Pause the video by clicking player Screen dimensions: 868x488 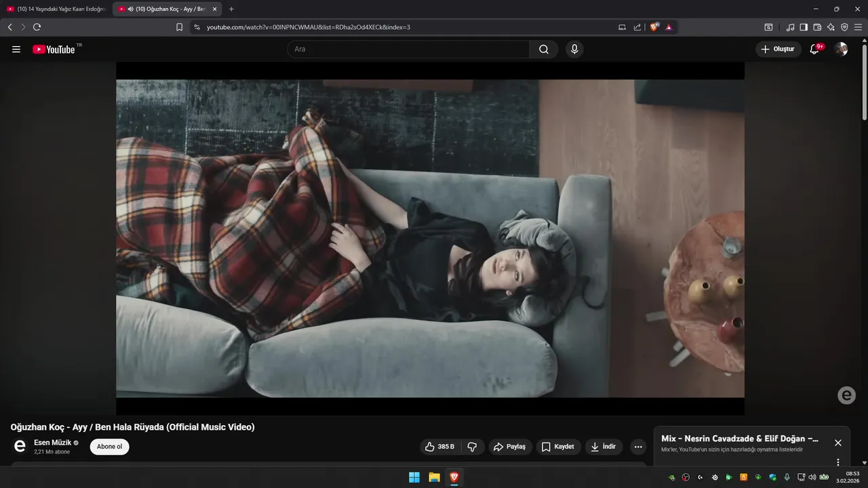pyautogui.click(x=430, y=238)
